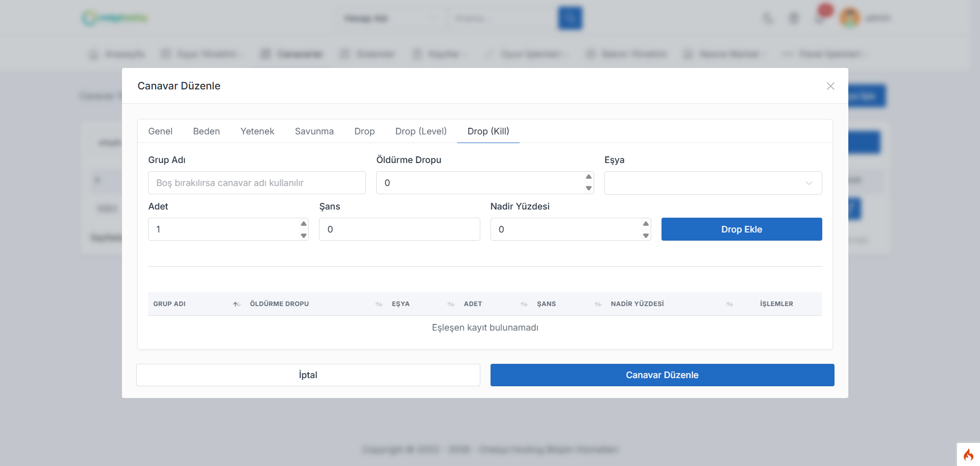Focus the Şans input field
This screenshot has height=466, width=980.
[400, 229]
